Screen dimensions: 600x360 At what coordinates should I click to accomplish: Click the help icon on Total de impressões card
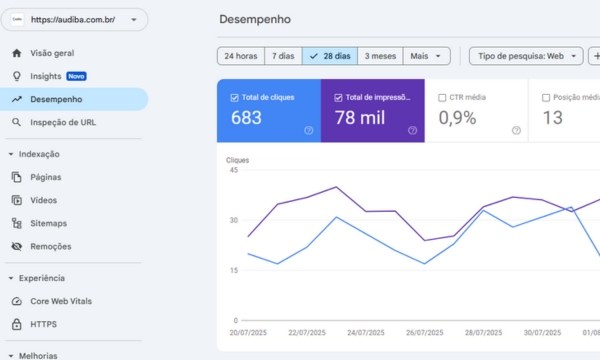(412, 130)
